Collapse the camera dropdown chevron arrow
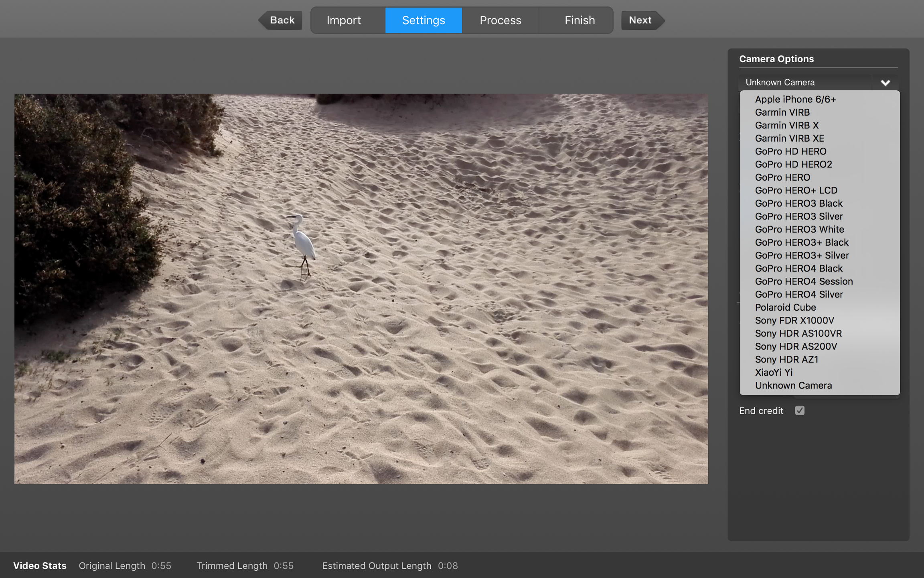Image resolution: width=924 pixels, height=578 pixels. click(x=885, y=83)
